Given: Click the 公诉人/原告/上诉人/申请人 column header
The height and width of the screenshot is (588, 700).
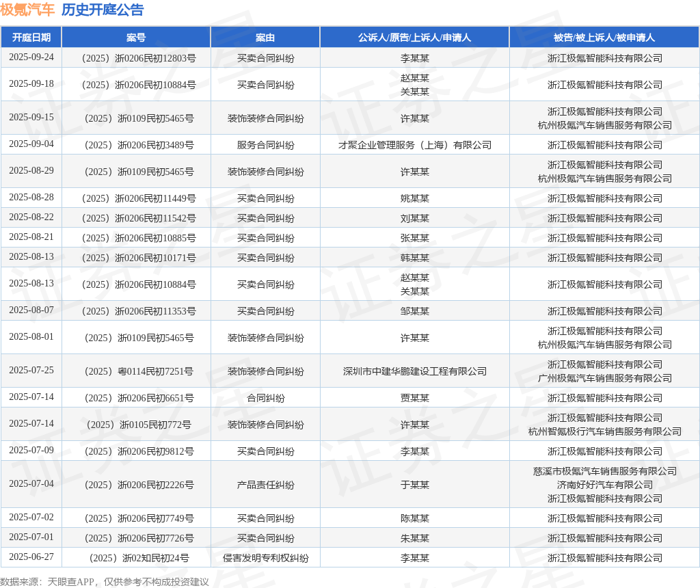Looking at the screenshot, I should (414, 38).
